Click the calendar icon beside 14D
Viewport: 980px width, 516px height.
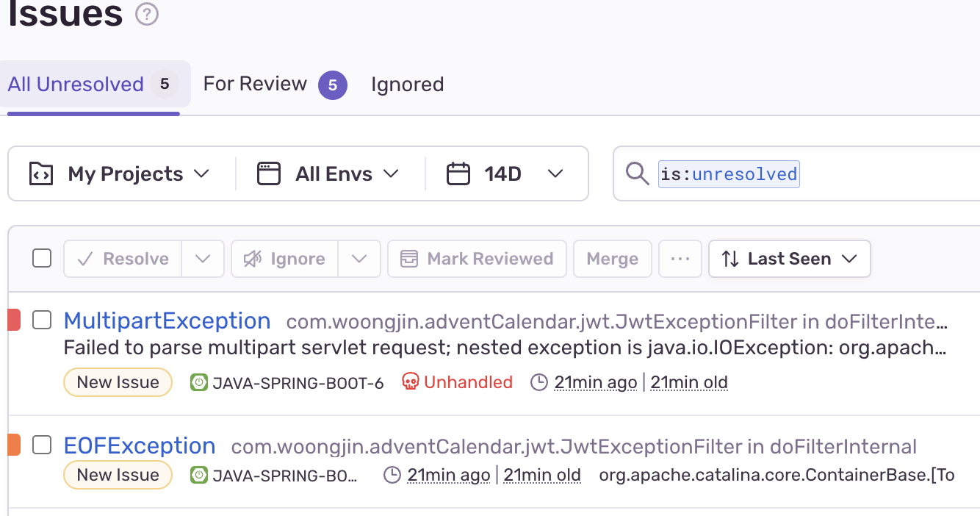[458, 174]
